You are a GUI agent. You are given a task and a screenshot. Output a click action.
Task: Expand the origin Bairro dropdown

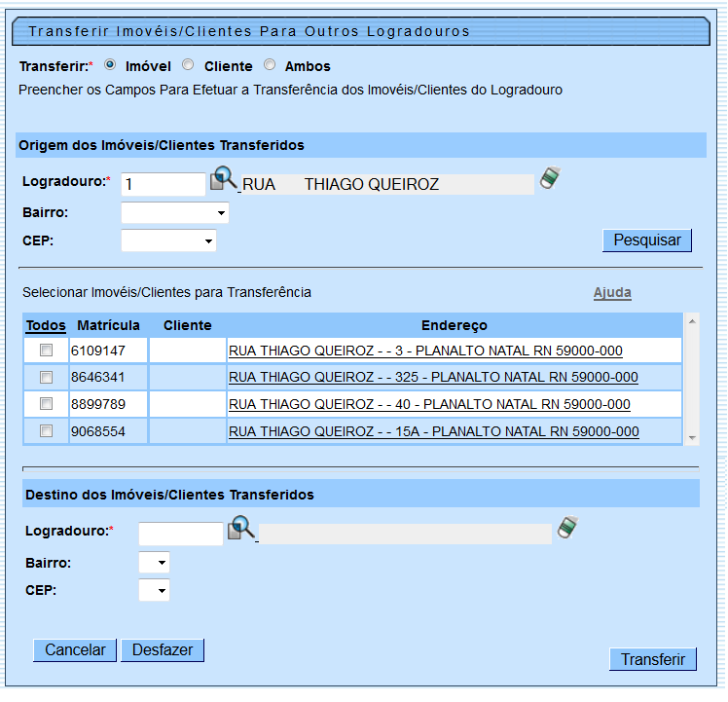click(x=175, y=212)
